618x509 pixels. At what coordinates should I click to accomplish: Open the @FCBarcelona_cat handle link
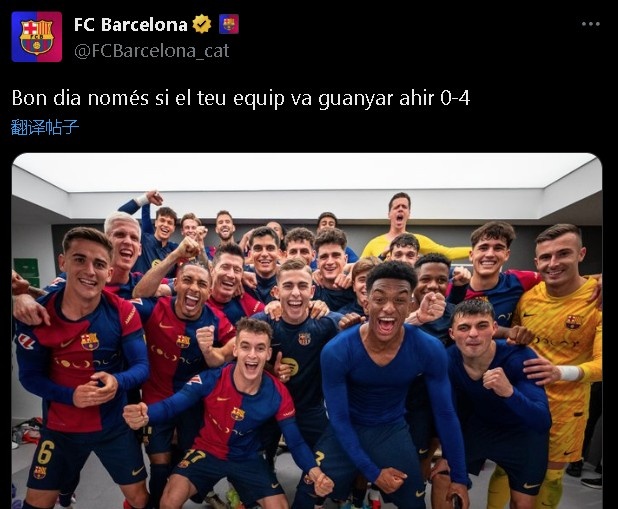(x=152, y=51)
